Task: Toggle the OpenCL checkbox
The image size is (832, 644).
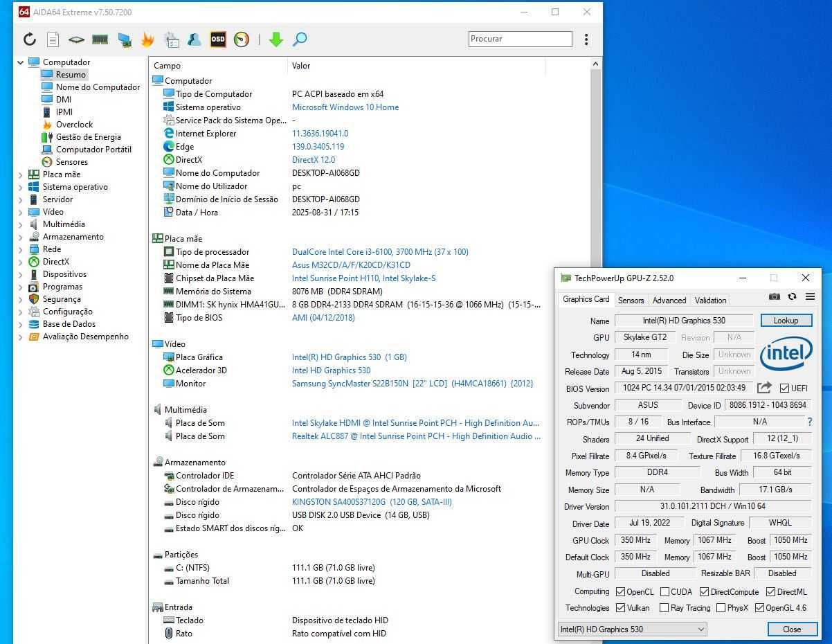Action: tap(621, 592)
